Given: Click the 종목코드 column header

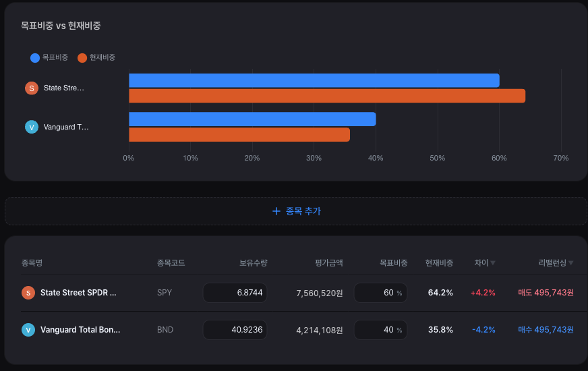Looking at the screenshot, I should (171, 263).
